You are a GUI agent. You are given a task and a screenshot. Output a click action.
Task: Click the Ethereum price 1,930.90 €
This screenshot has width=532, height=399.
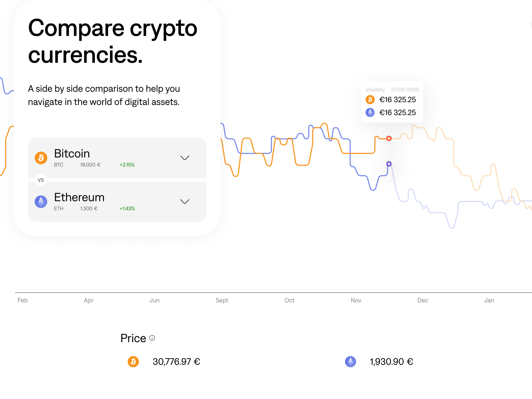391,362
